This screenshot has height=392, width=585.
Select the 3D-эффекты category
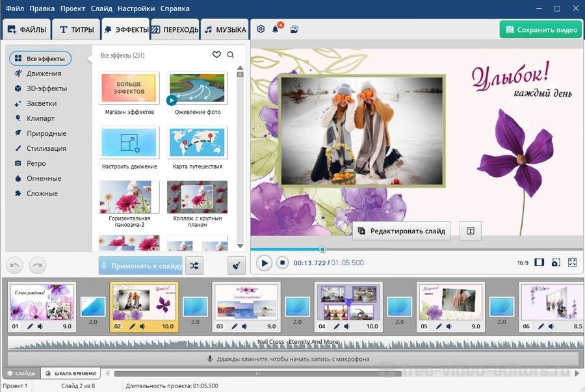[x=46, y=88]
